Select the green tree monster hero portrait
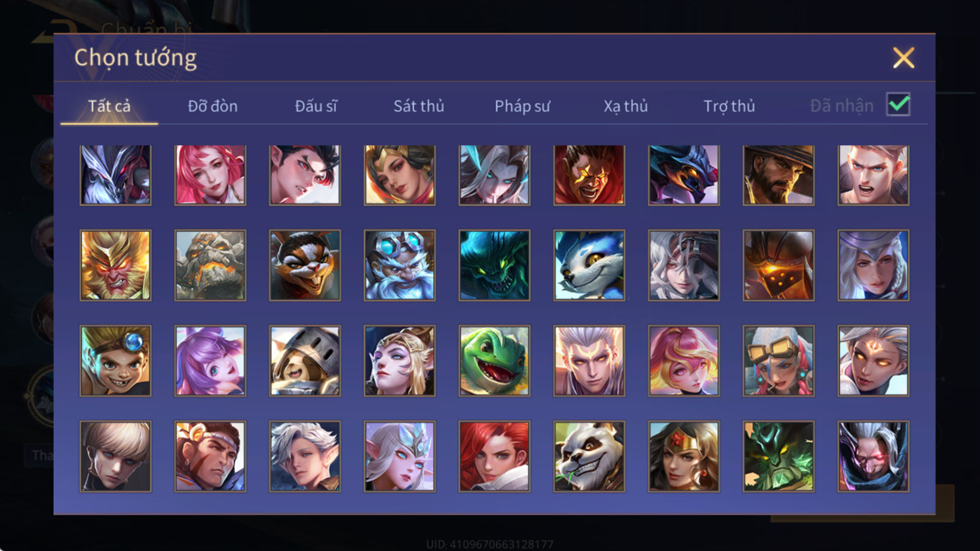The image size is (980, 551). 778,456
